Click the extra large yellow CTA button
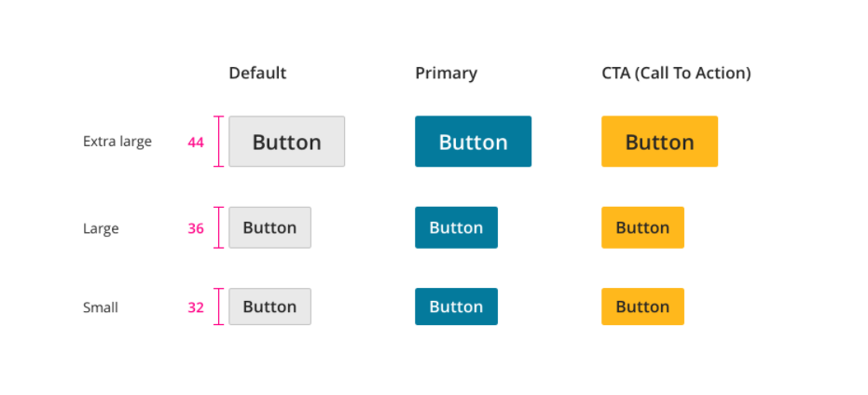Image resolution: width=868 pixels, height=395 pixels. 659,142
